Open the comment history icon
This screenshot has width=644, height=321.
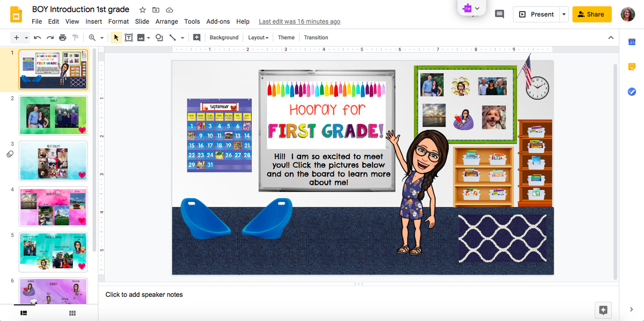[x=499, y=14]
